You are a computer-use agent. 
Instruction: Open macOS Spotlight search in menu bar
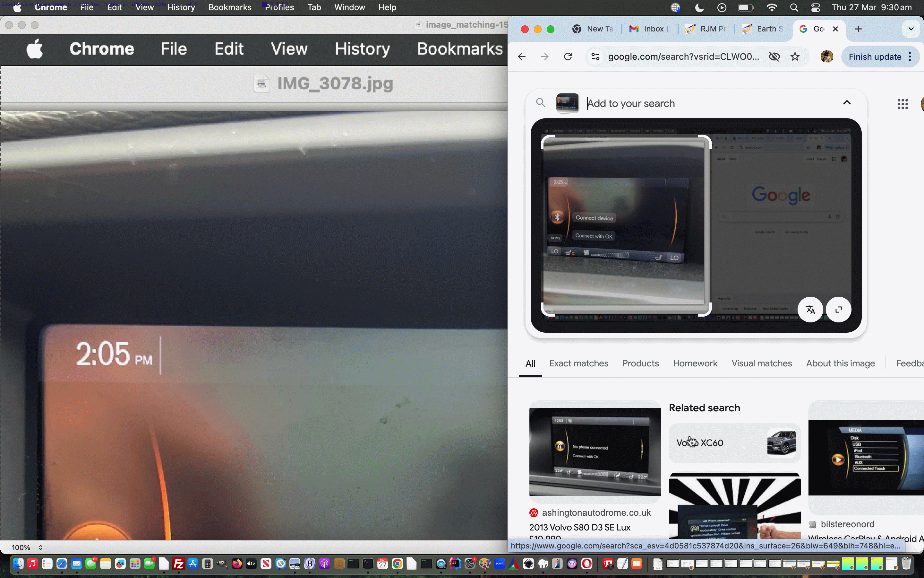tap(794, 8)
